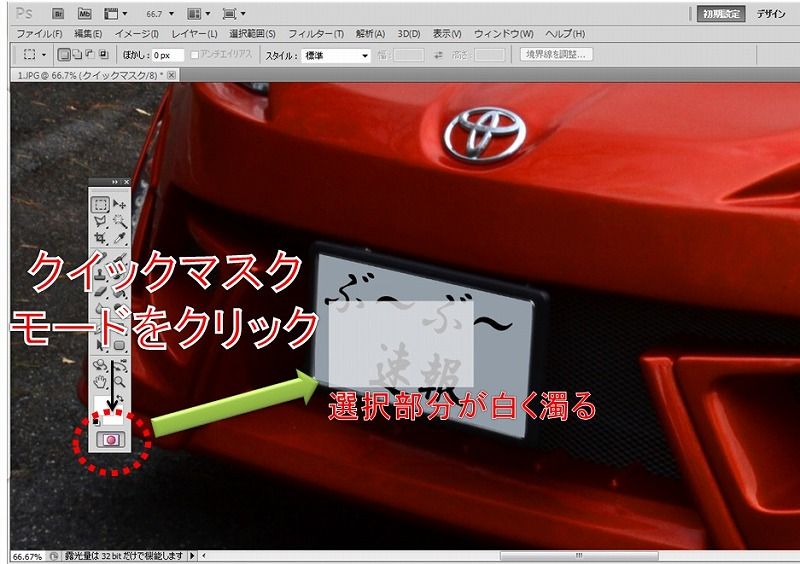Reset to default black and white colors
800x564 pixels.
(x=95, y=422)
